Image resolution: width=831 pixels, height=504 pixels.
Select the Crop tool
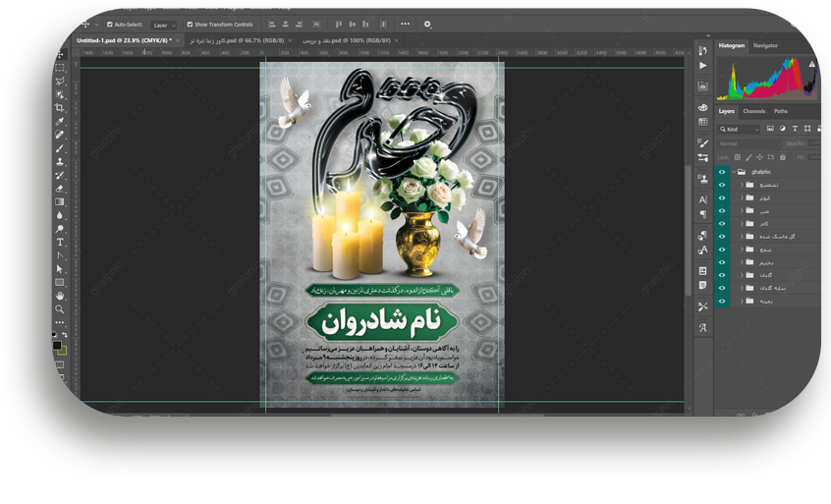(60, 107)
